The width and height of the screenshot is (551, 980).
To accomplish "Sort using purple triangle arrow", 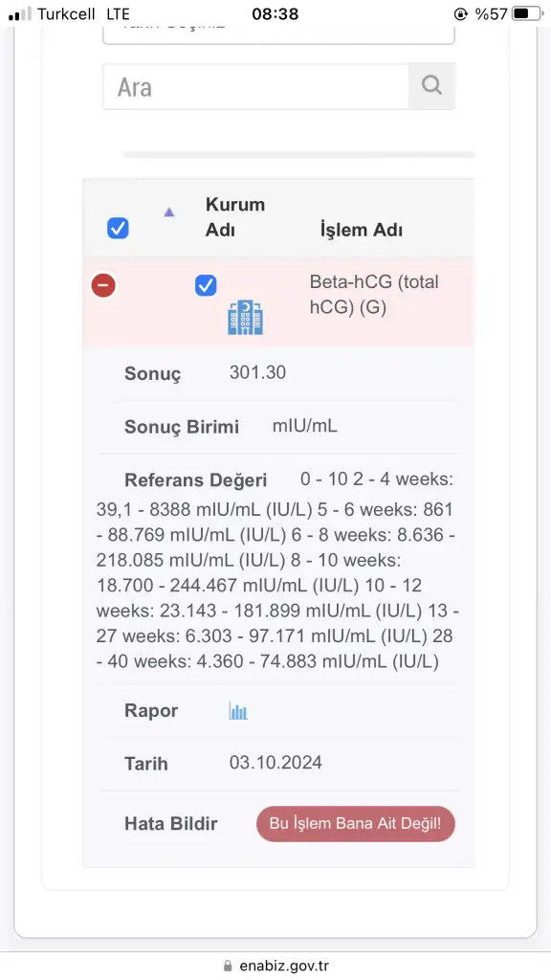I will pos(168,212).
